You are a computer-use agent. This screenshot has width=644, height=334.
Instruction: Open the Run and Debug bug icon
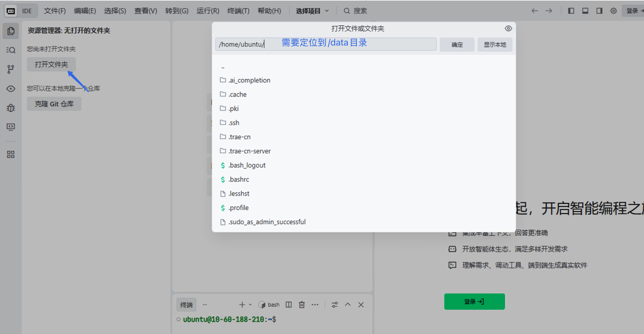pyautogui.click(x=11, y=108)
